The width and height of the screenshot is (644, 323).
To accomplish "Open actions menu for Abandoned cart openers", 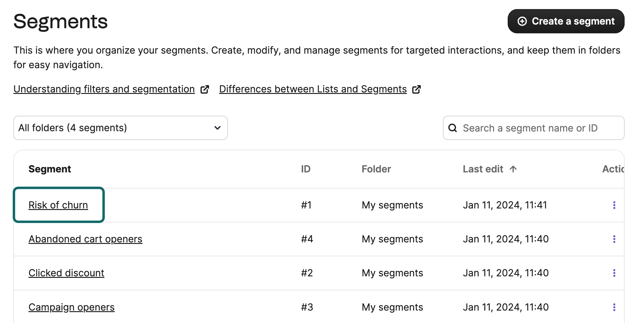I will click(x=614, y=239).
